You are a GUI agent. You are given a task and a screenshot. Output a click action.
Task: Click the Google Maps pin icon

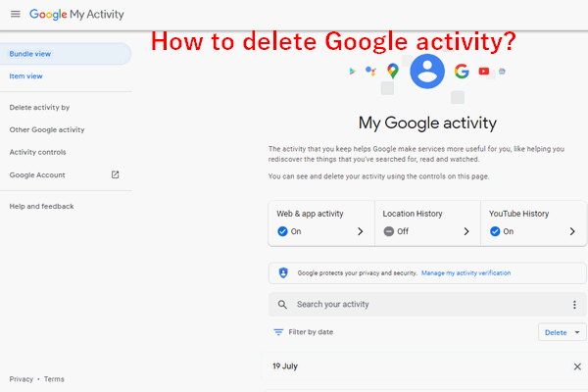tap(393, 71)
